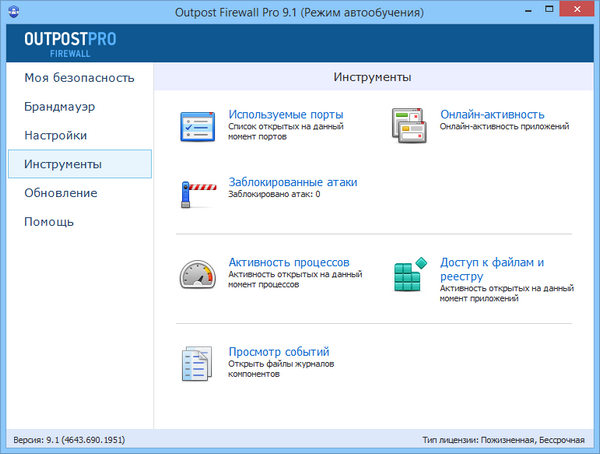The height and width of the screenshot is (454, 600).
Task: Open 'Помощь' in the sidebar
Action: (x=49, y=221)
